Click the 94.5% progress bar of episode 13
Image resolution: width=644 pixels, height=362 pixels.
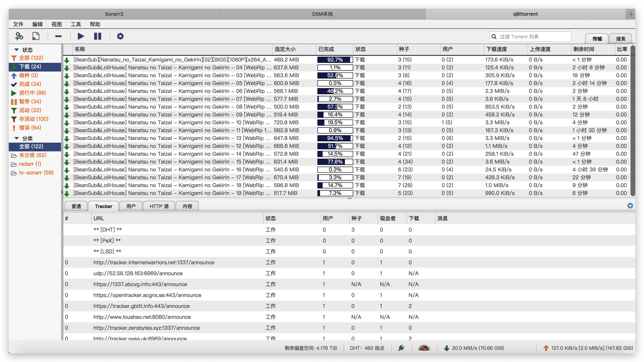click(x=335, y=138)
